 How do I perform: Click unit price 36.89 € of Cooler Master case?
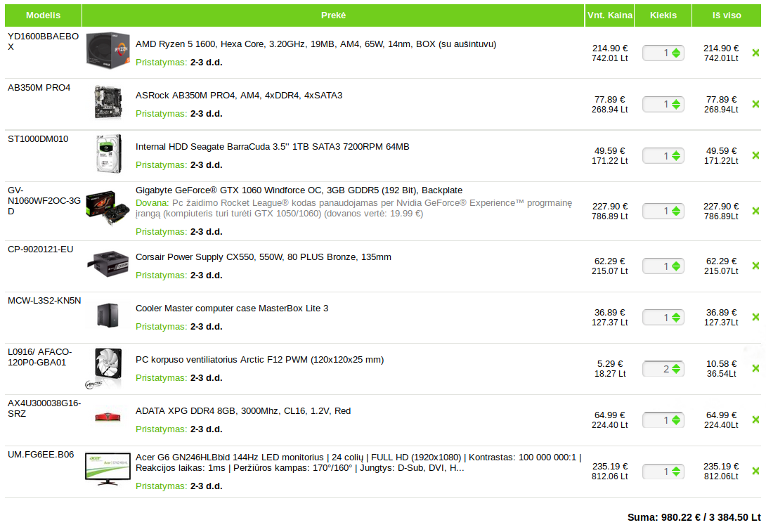pyautogui.click(x=610, y=312)
